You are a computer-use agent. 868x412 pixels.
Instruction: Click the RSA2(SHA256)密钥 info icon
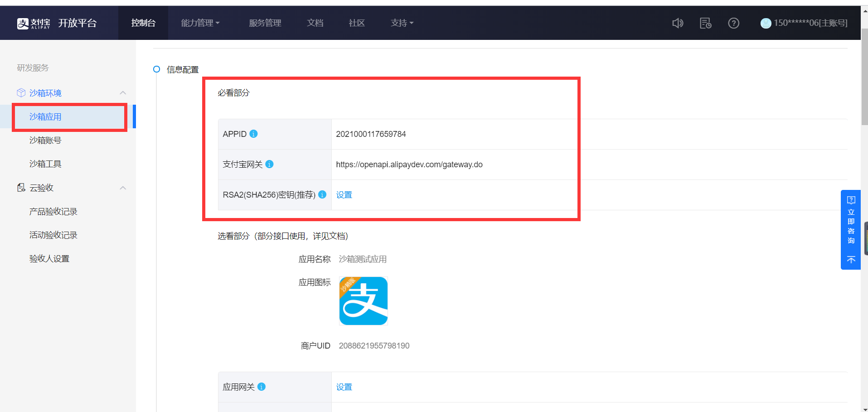pos(322,194)
